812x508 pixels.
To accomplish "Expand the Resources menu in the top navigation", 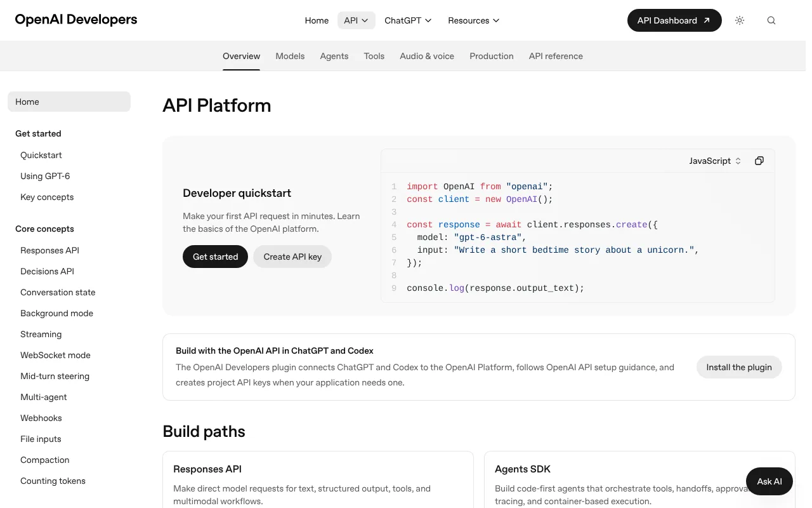I will point(474,20).
